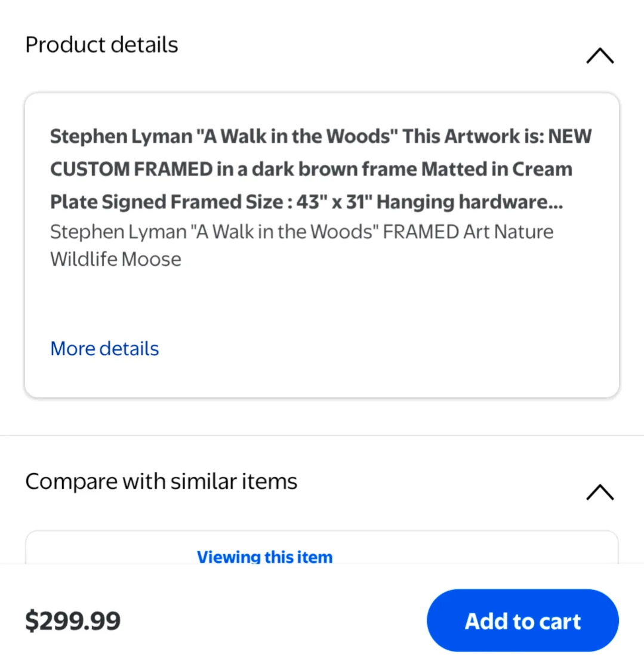
Task: Tap the $299.99 price label
Action: [x=73, y=621]
